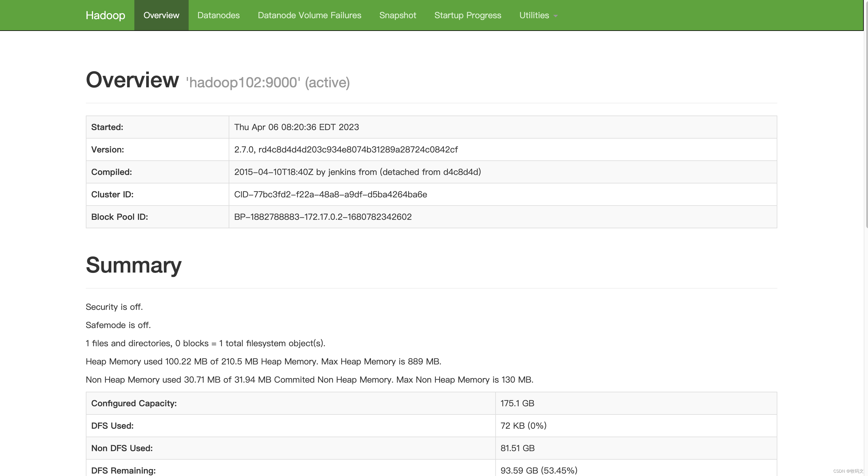
Task: Click the Hadoop brand logo link
Action: [105, 15]
